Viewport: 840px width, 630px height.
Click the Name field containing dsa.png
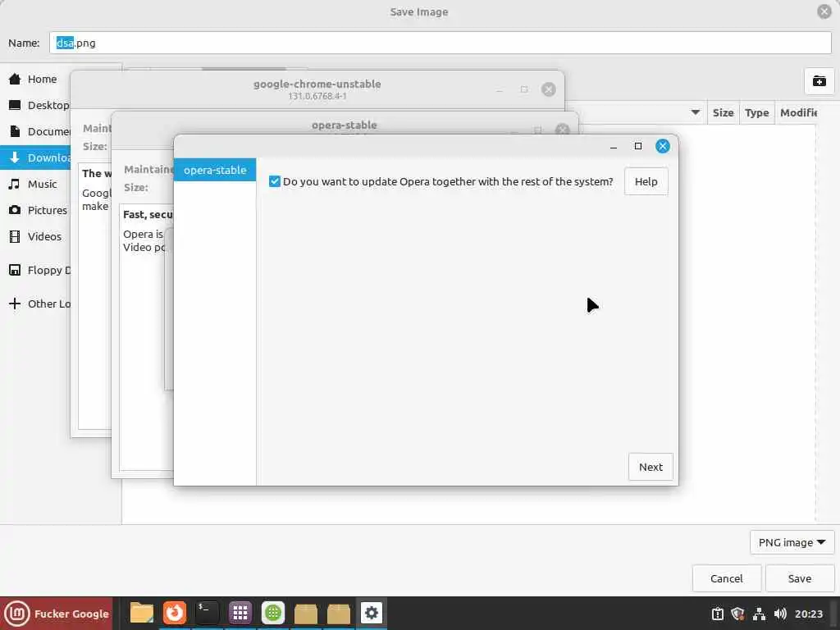[x=440, y=43]
